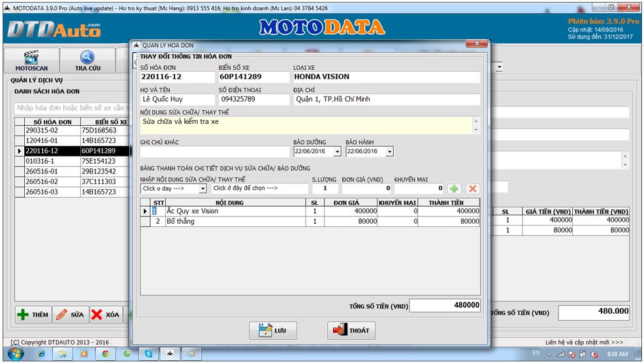Expand 'Click o day' combo box
The height and width of the screenshot is (364, 644).
coord(202,189)
